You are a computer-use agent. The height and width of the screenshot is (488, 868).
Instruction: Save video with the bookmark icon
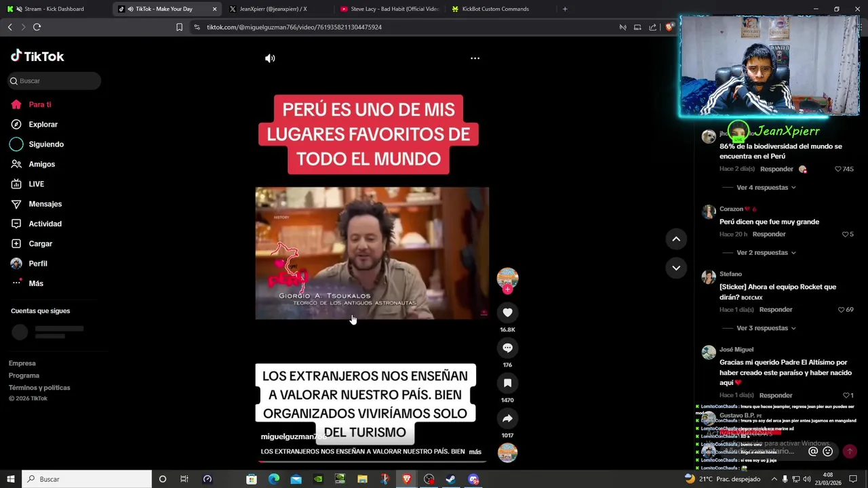pos(507,383)
